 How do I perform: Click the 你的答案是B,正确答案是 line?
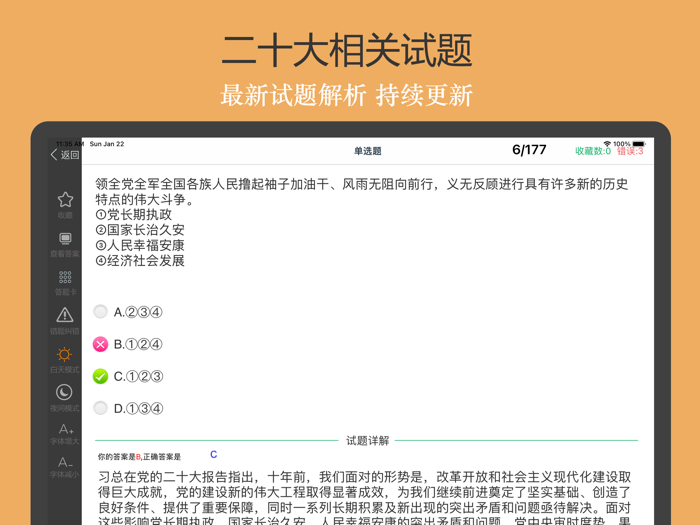139,457
